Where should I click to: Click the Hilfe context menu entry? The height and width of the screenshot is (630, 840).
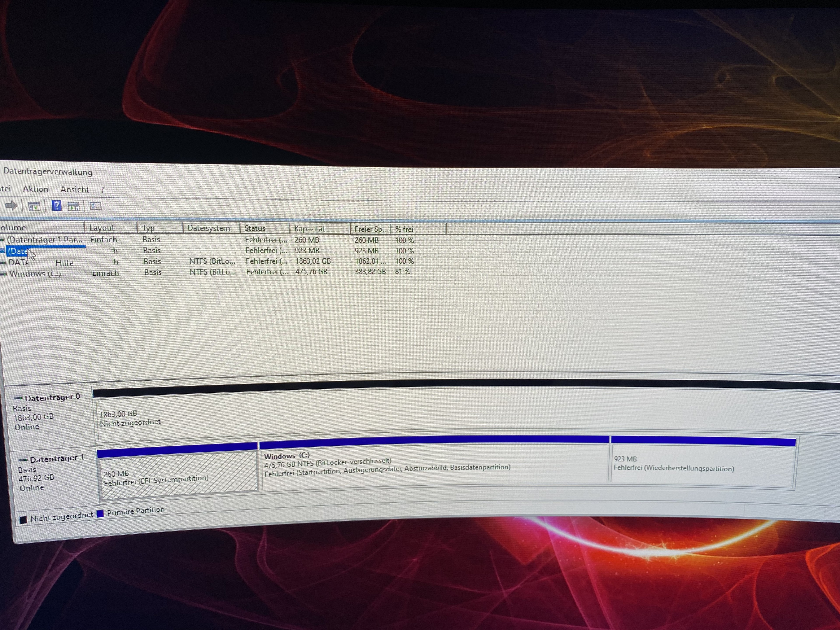pyautogui.click(x=64, y=263)
